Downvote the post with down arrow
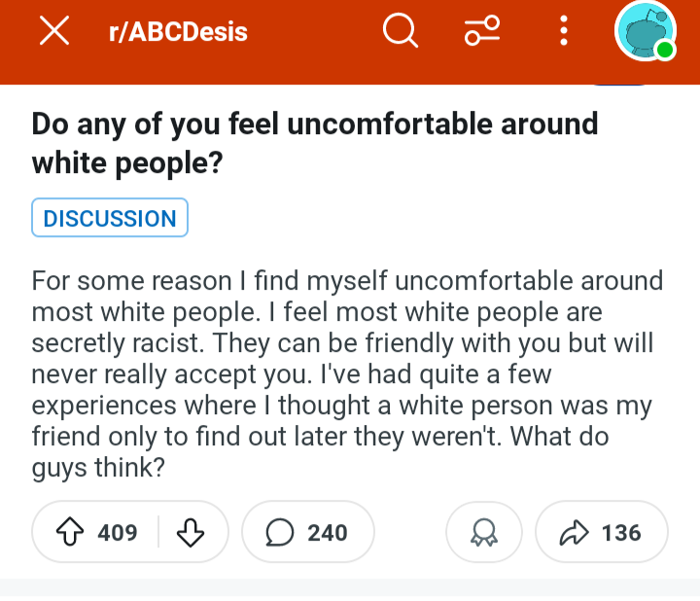 click(192, 532)
